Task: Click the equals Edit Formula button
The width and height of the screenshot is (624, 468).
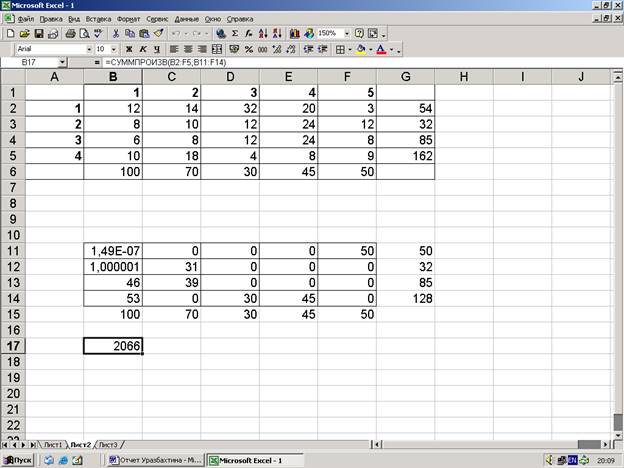Action: coord(97,62)
